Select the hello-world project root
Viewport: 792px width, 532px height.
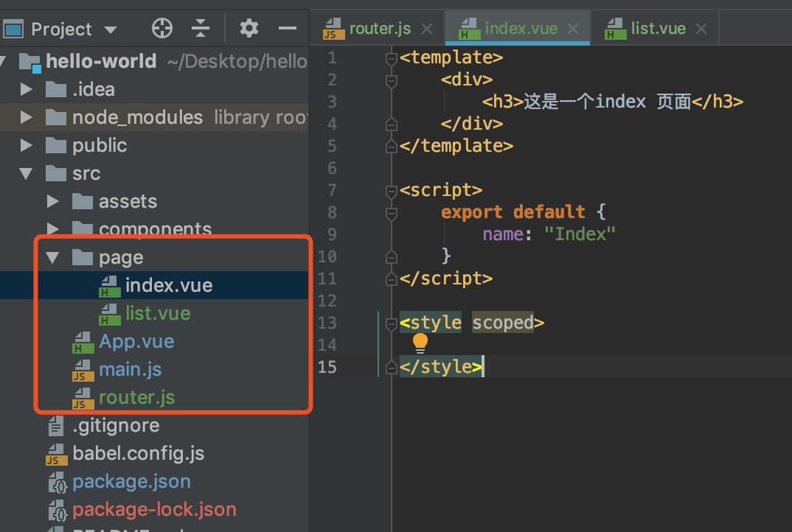pyautogui.click(x=101, y=62)
